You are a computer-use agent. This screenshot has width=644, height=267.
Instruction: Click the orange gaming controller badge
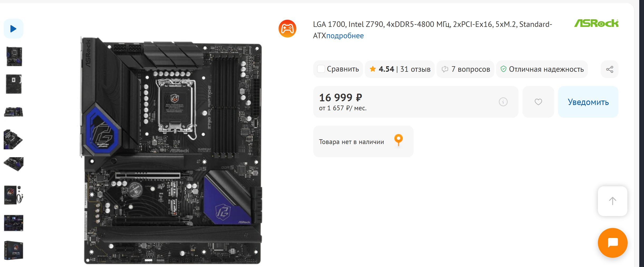tap(287, 28)
